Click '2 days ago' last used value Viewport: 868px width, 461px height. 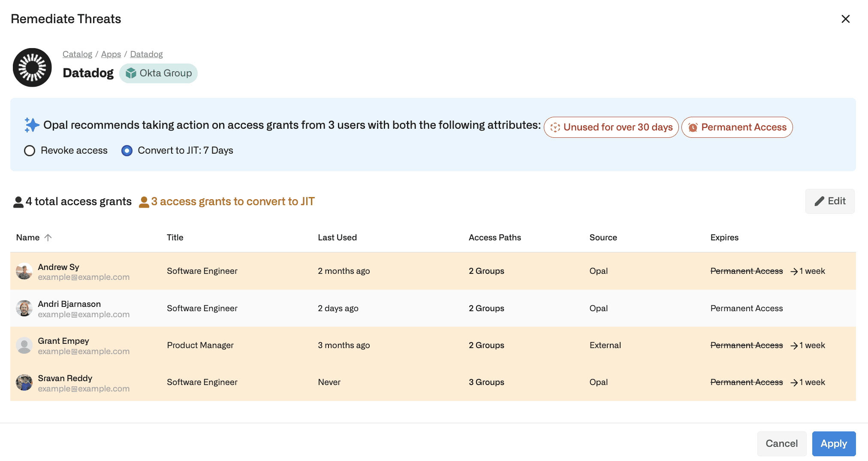click(338, 308)
